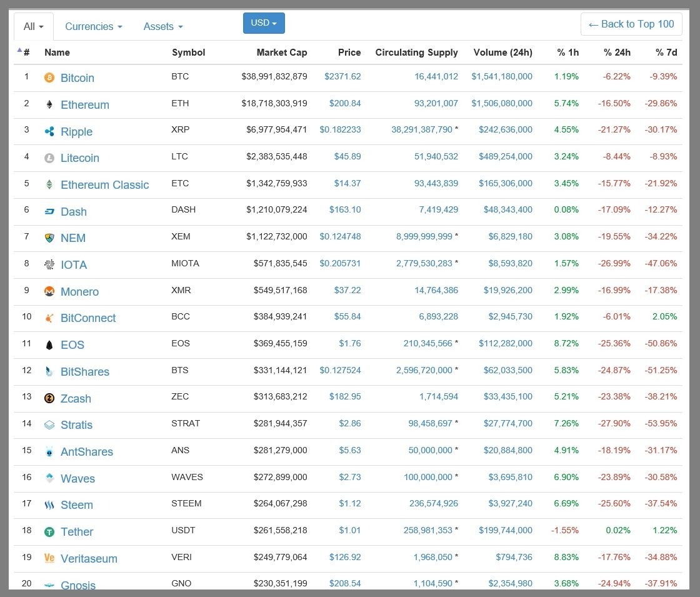The height and width of the screenshot is (597, 700).
Task: Click the Litecoin logo icon
Action: click(49, 158)
